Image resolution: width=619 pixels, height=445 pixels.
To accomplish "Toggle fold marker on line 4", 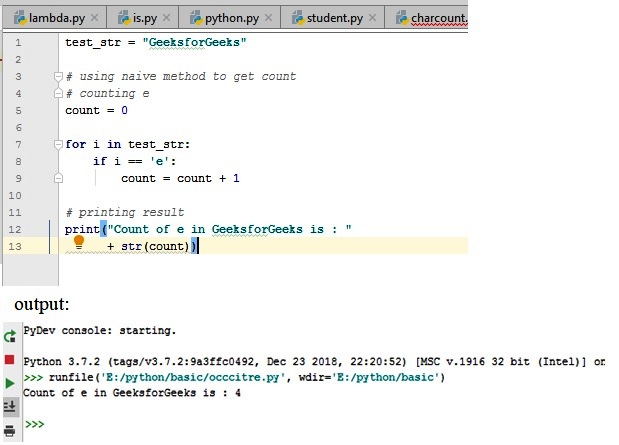I will [58, 93].
